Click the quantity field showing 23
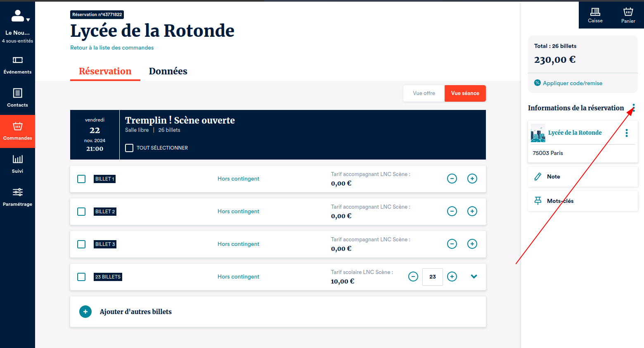Screen dimensions: 644x348 (x=432, y=277)
